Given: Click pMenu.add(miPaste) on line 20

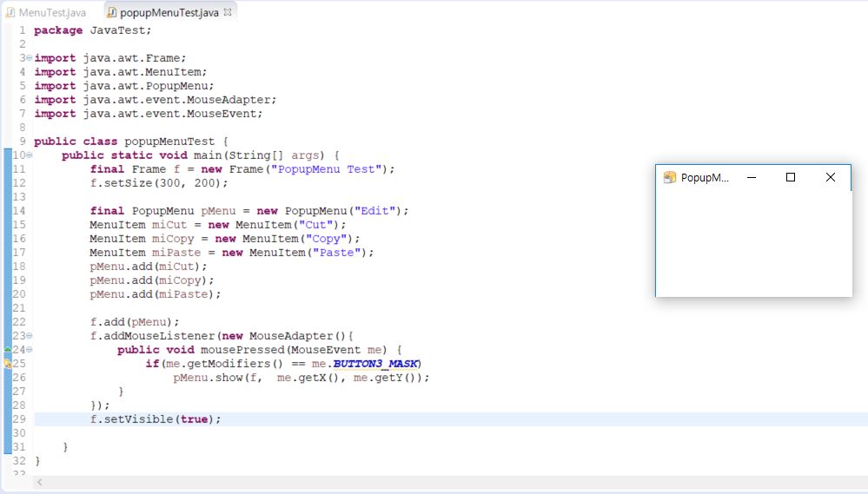Looking at the screenshot, I should [x=156, y=294].
